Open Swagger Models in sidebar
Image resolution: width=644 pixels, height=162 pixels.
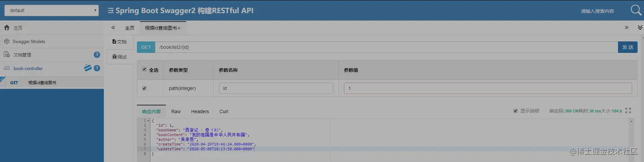click(52, 41)
